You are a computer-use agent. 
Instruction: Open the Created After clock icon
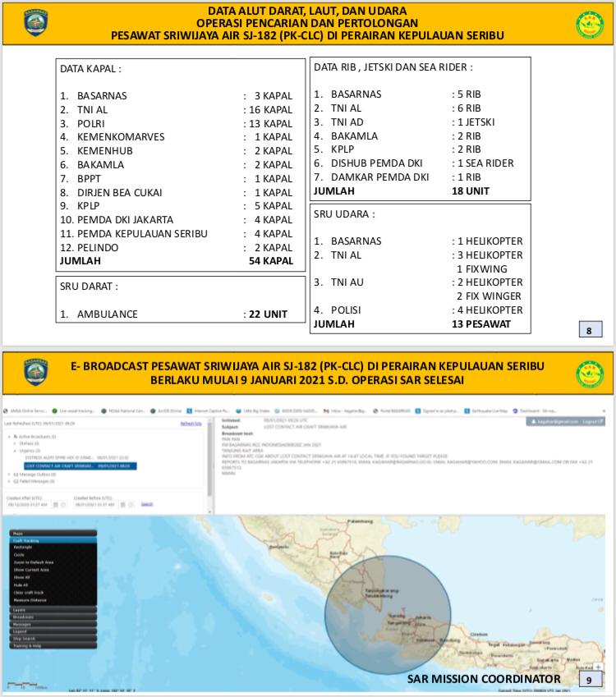pyautogui.click(x=63, y=505)
